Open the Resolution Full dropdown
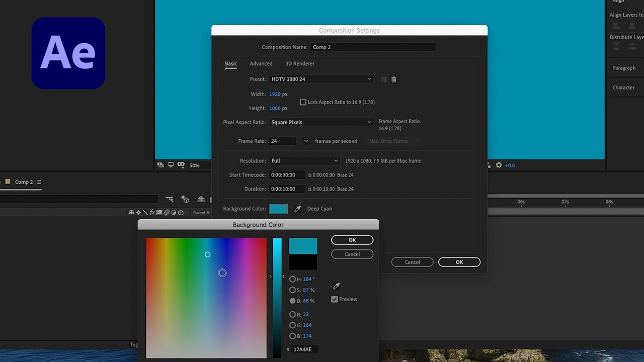The width and height of the screenshot is (644, 362). point(304,161)
